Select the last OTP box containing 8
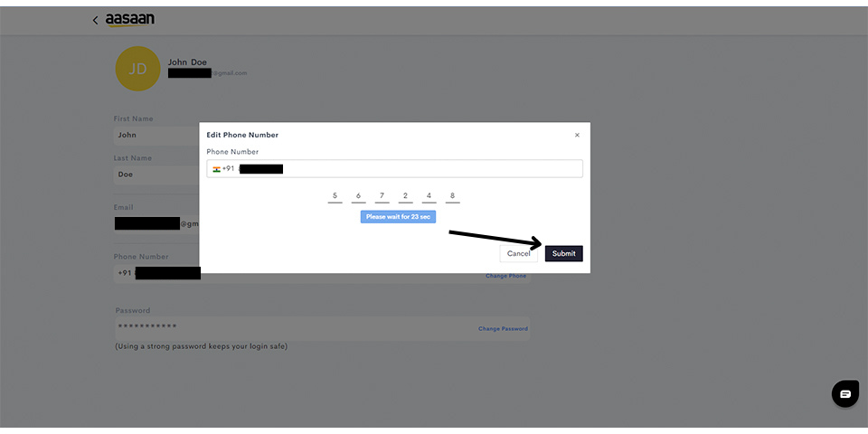 [452, 196]
